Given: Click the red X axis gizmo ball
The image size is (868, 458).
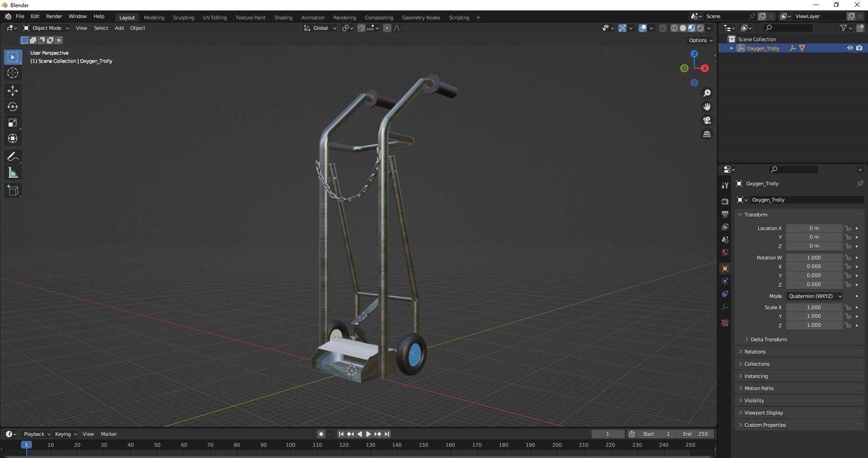Looking at the screenshot, I should click(705, 68).
